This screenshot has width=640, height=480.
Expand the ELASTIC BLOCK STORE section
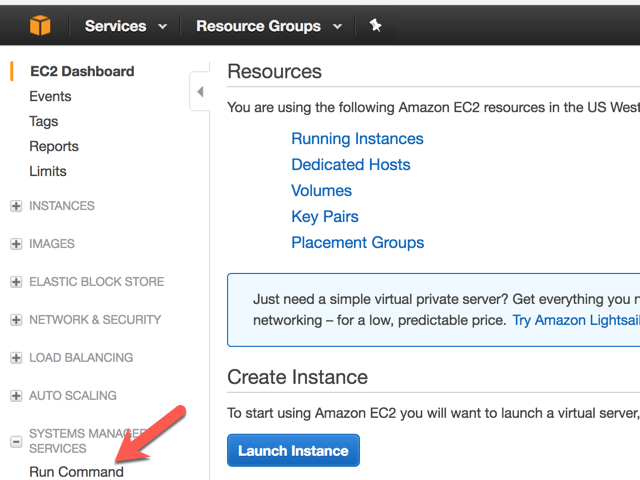[16, 282]
